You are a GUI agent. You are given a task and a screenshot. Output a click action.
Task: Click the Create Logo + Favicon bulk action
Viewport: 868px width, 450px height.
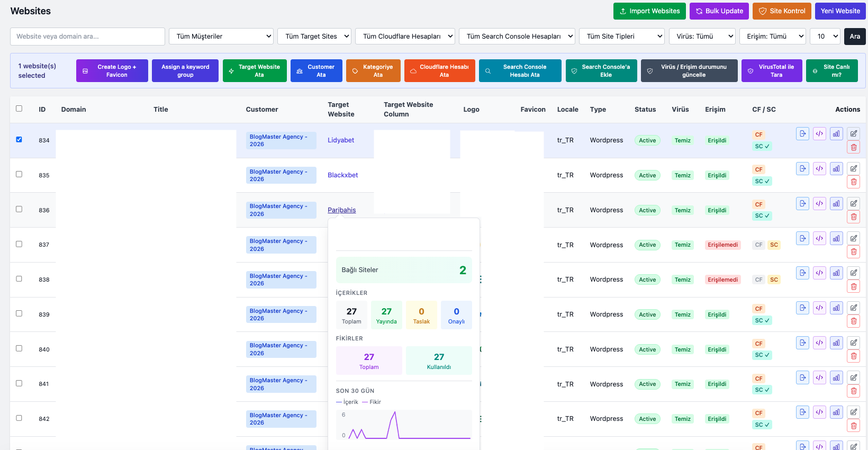tap(112, 71)
